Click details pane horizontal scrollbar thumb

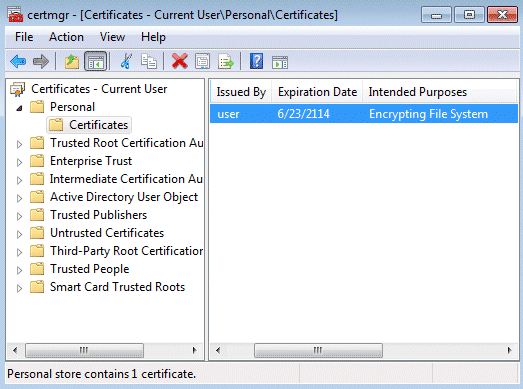(318, 350)
